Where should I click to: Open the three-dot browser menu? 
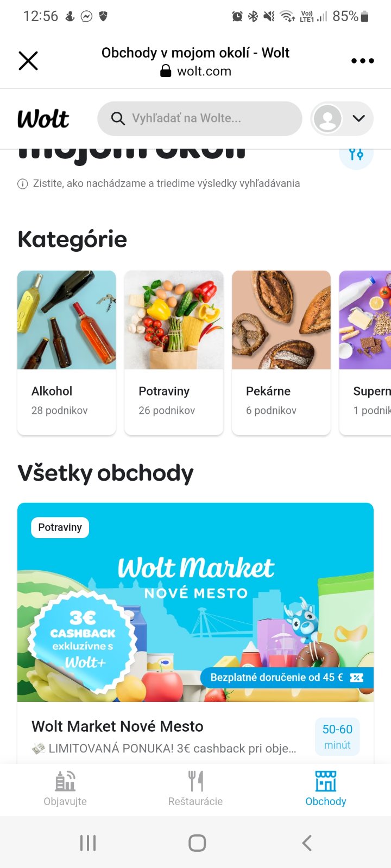pyautogui.click(x=362, y=61)
